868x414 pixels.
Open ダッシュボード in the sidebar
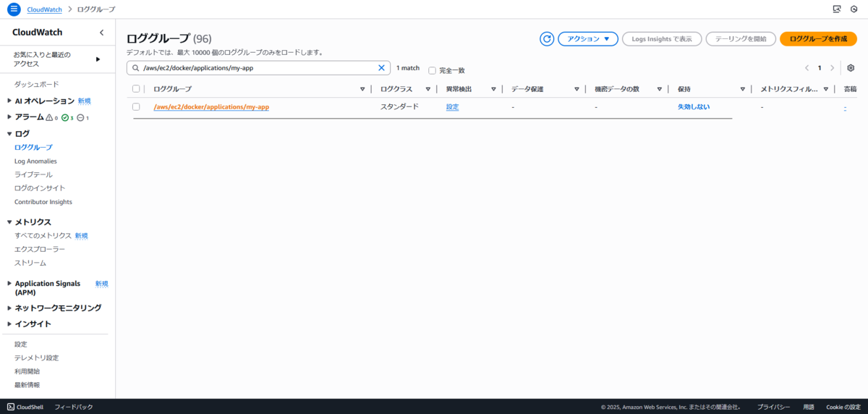coord(37,85)
